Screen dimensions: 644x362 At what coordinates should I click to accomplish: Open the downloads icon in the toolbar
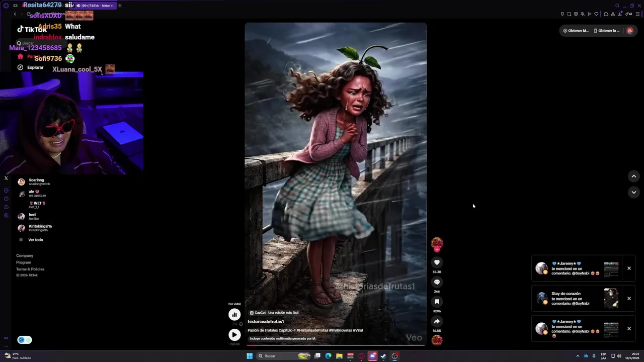coord(620,14)
